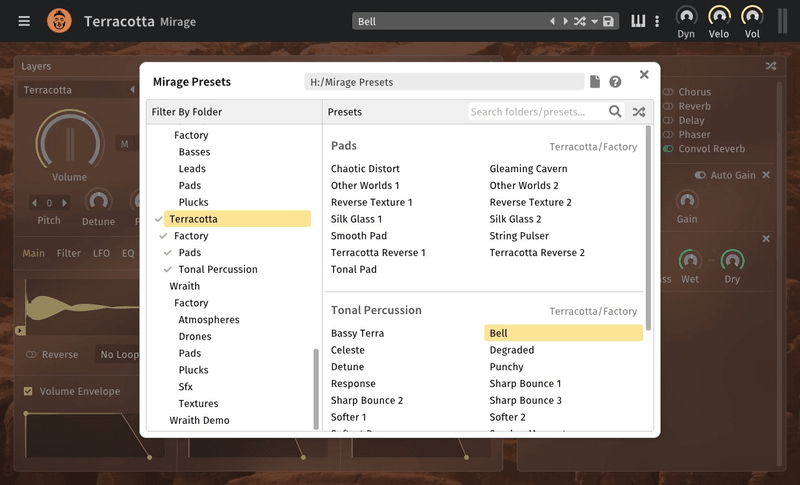Switch to the LFO tab
Screen dimensions: 800x485
(102, 254)
